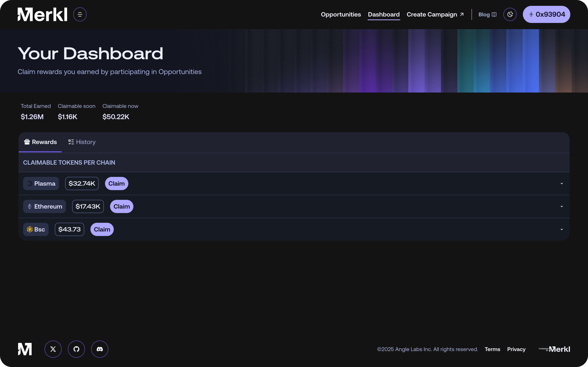This screenshot has width=588, height=367.
Task: Go to Opportunities page
Action: pos(341,14)
